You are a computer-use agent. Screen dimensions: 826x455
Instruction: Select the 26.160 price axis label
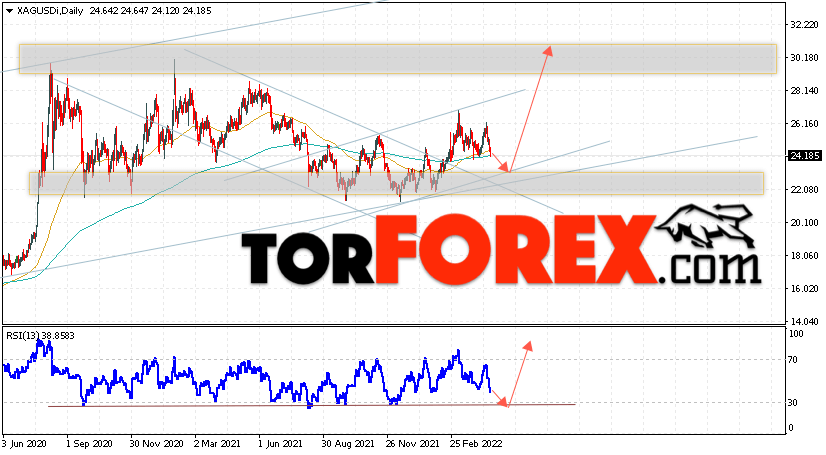point(804,123)
